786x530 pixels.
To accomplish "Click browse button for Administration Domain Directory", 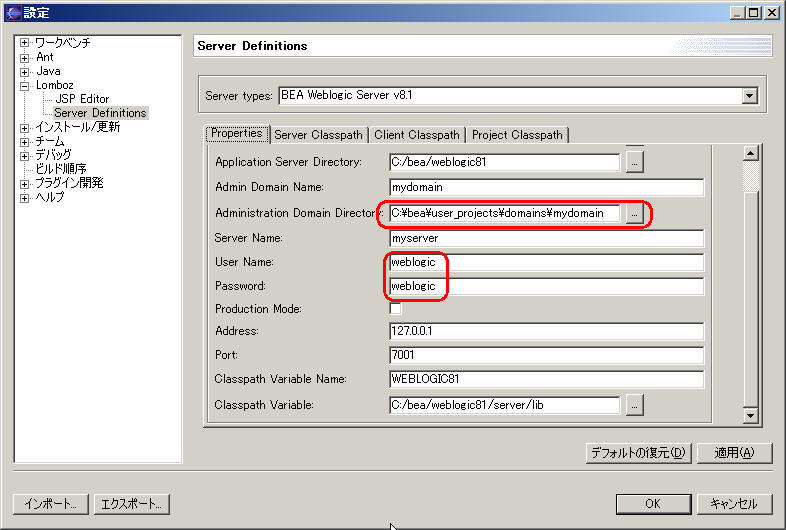I will (633, 213).
